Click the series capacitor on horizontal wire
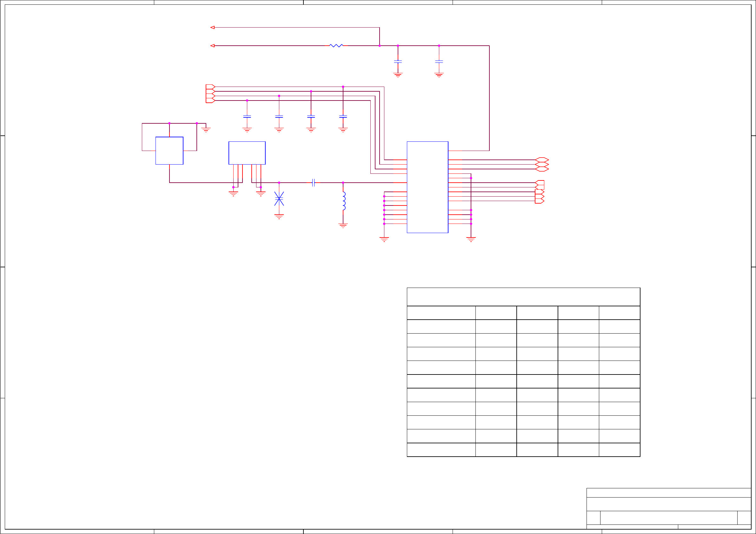Image resolution: width=756 pixels, height=534 pixels. pos(313,183)
